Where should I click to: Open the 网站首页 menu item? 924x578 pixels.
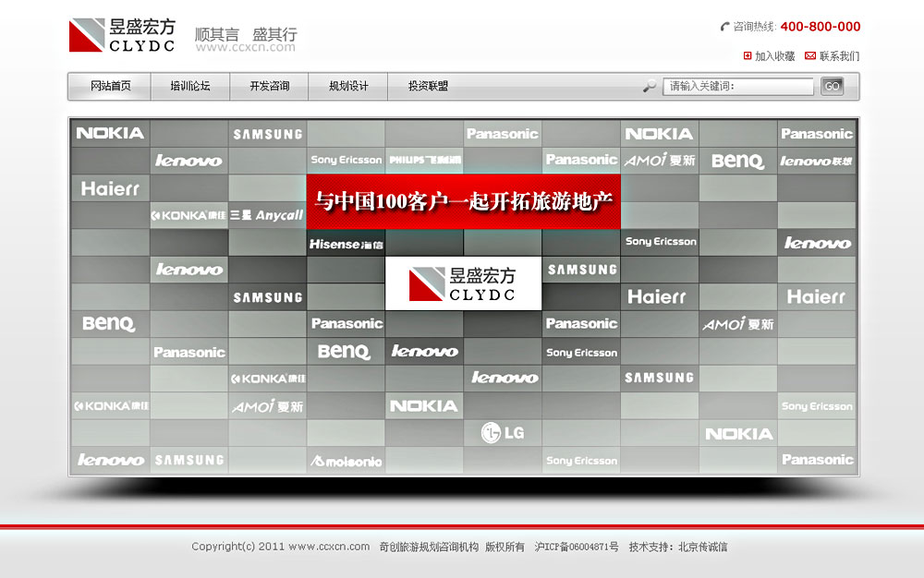click(110, 87)
